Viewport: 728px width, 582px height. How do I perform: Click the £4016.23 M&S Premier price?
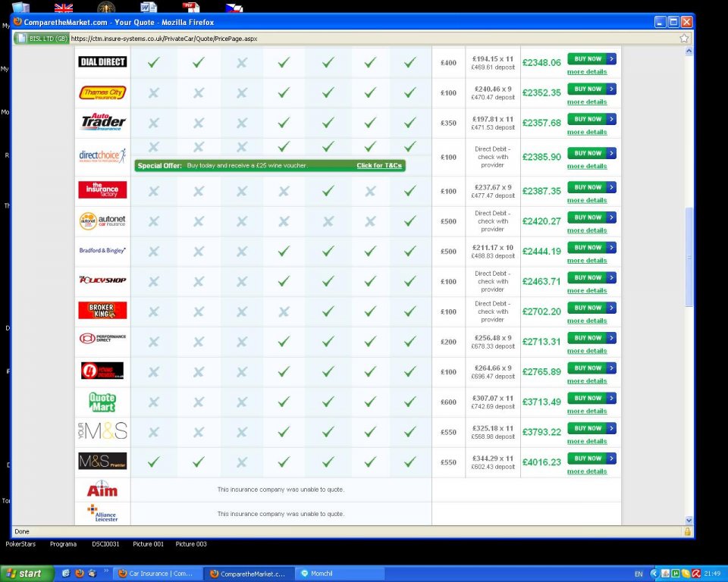(x=541, y=462)
